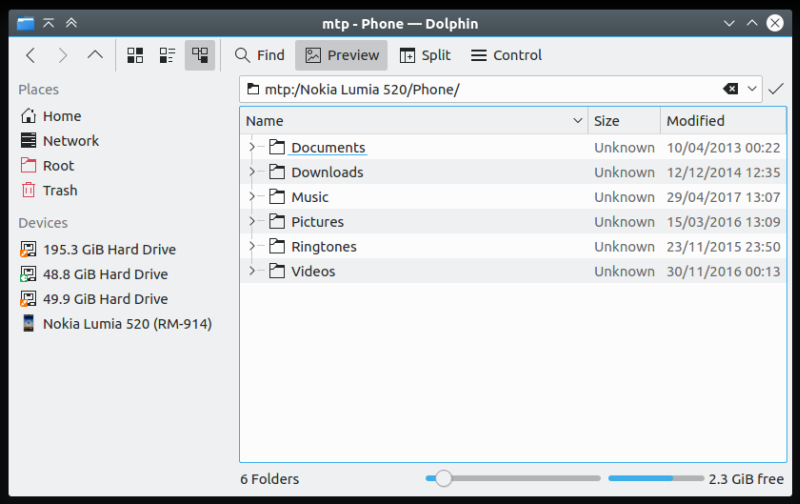
Task: Select the Nokia Lumia 520 device
Action: (116, 323)
